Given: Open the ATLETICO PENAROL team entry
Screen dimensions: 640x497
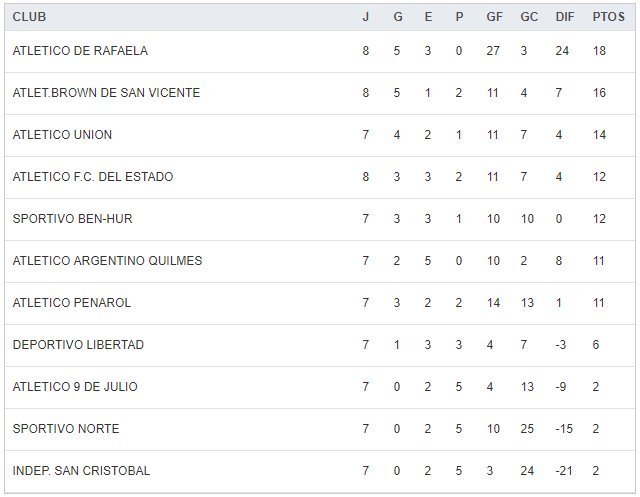Looking at the screenshot, I should (72, 303).
